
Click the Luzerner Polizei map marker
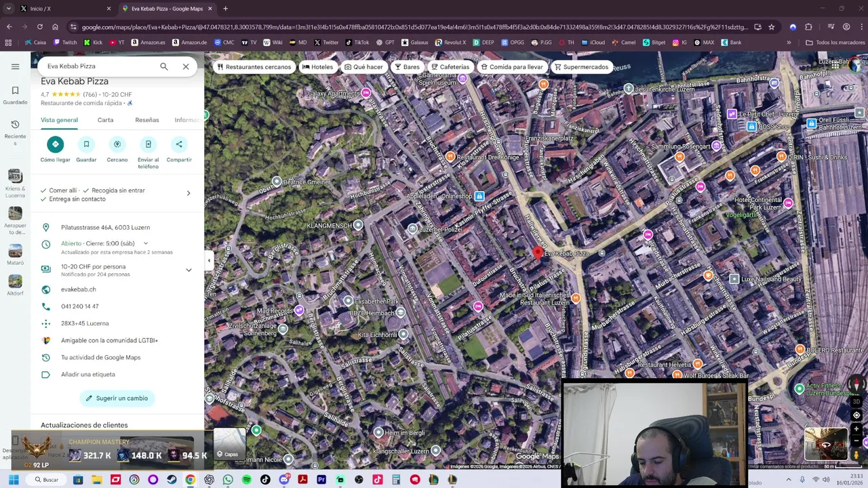[412, 229]
